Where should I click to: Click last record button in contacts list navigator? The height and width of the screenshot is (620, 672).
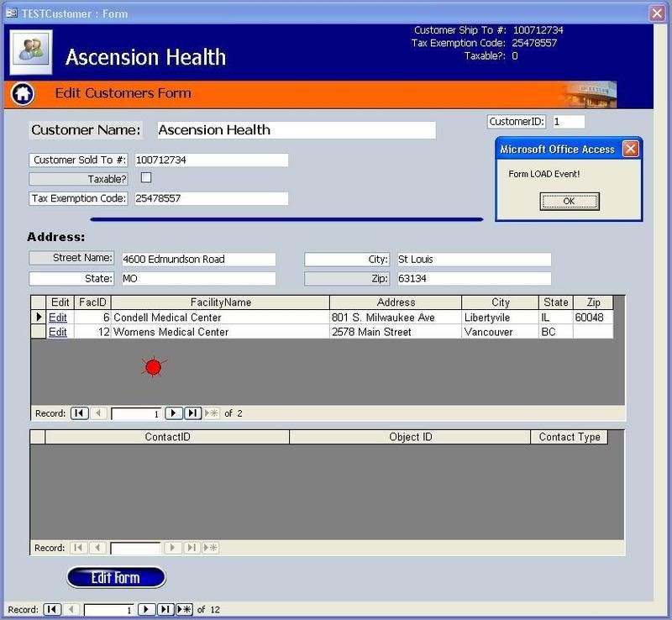(192, 548)
